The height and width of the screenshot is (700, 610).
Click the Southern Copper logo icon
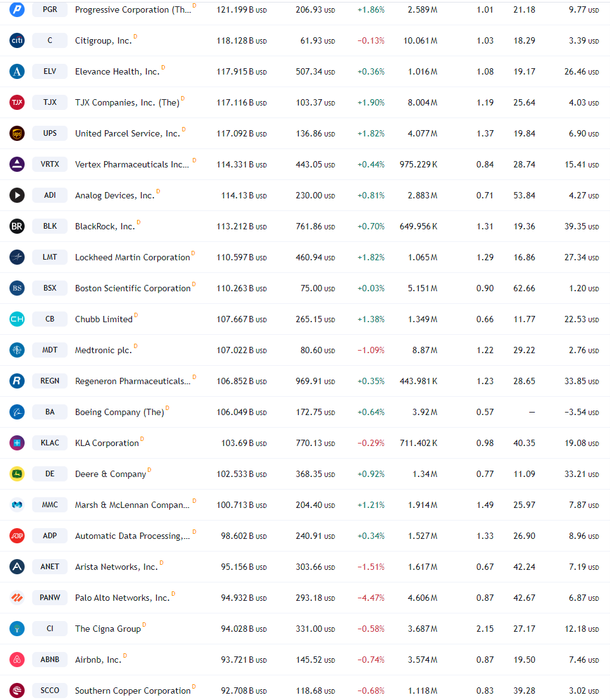tap(17, 691)
